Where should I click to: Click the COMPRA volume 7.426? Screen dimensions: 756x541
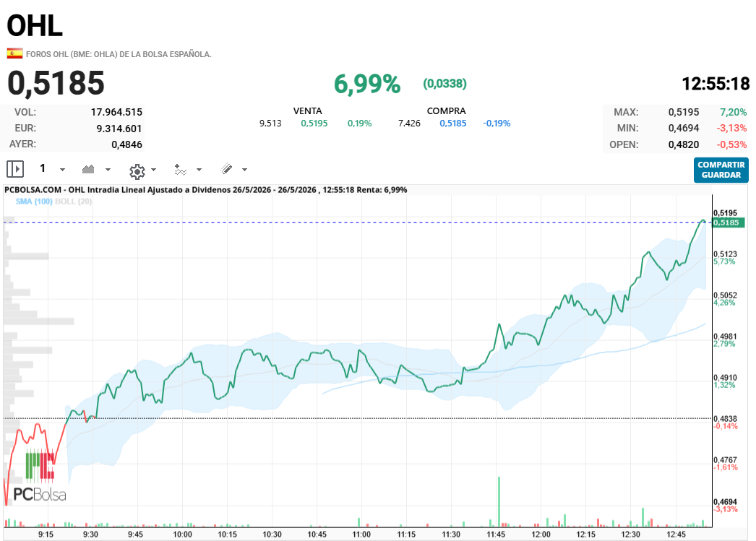[409, 124]
